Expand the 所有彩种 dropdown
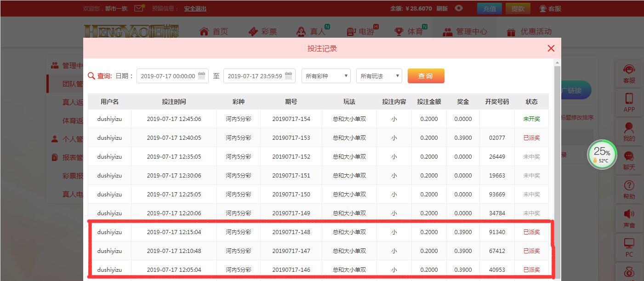The image size is (644, 281). [x=326, y=76]
